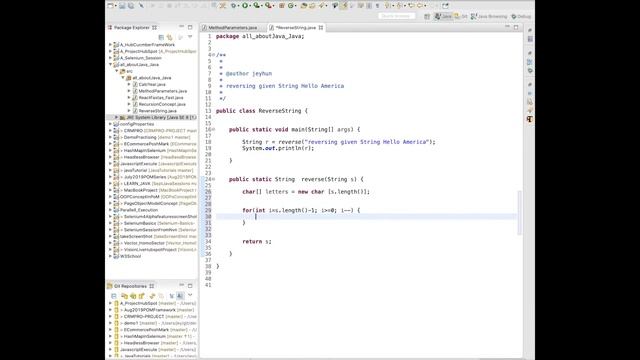Select the Git Repositories view tab
The width and height of the screenshot is (640, 360).
coord(130,286)
